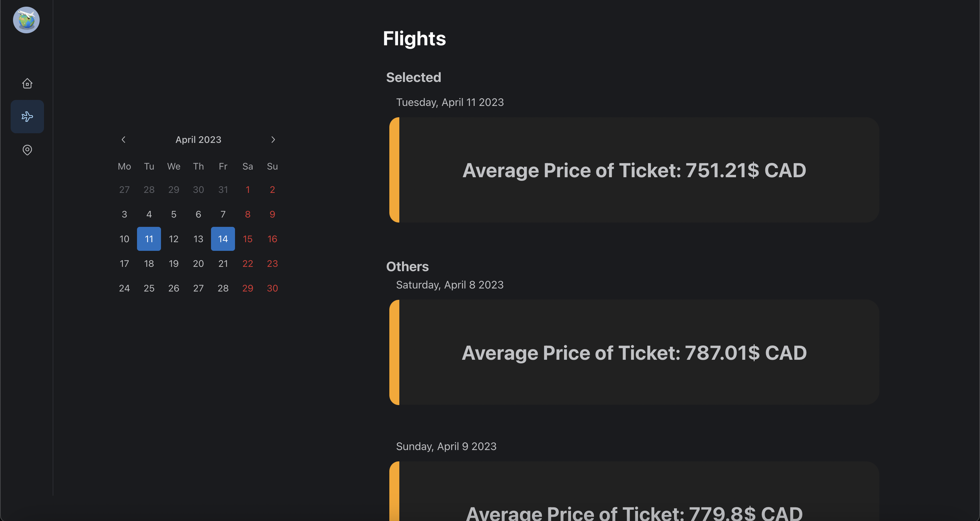Click the globe airplane app logo
The height and width of the screenshot is (521, 980).
coord(26,20)
